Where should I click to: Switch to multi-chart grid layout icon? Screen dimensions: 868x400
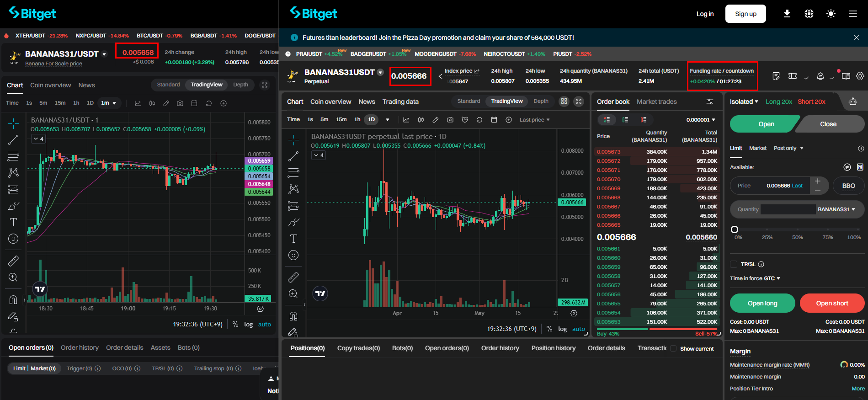coord(564,101)
